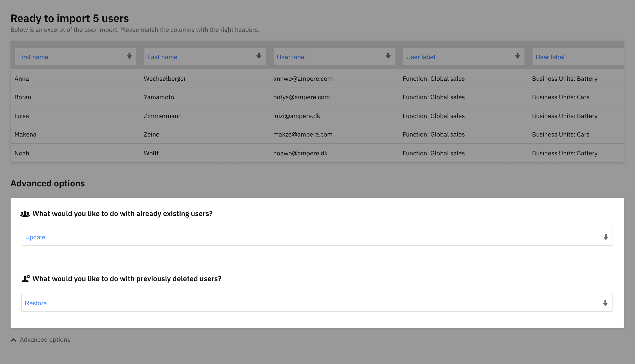Viewport: 635px width, 364px height.
Task: Click the down arrow in the First name header
Action: (129, 56)
